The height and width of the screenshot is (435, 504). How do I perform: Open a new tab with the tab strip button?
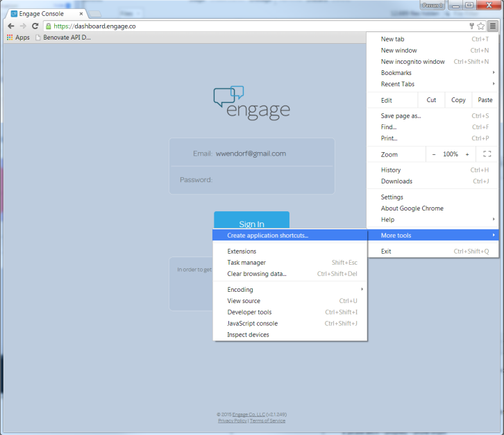(95, 14)
